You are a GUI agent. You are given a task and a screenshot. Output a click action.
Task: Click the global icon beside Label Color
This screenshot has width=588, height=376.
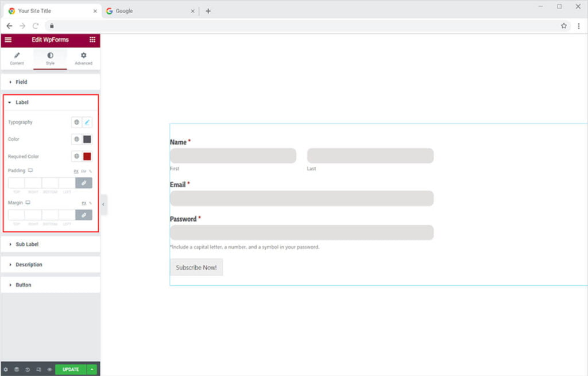pyautogui.click(x=76, y=139)
